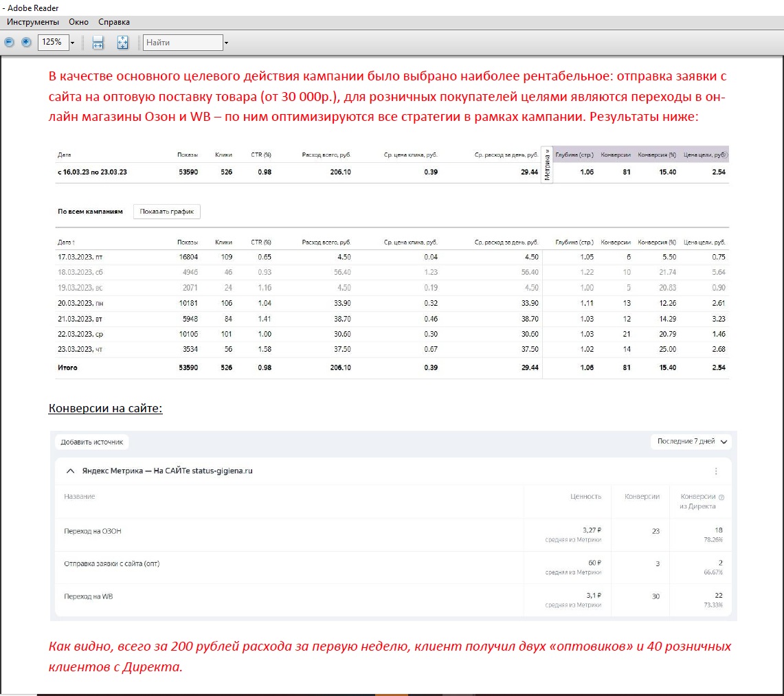Click the row 22.03.2023, ср
The width and height of the screenshot is (784, 696).
click(x=392, y=334)
